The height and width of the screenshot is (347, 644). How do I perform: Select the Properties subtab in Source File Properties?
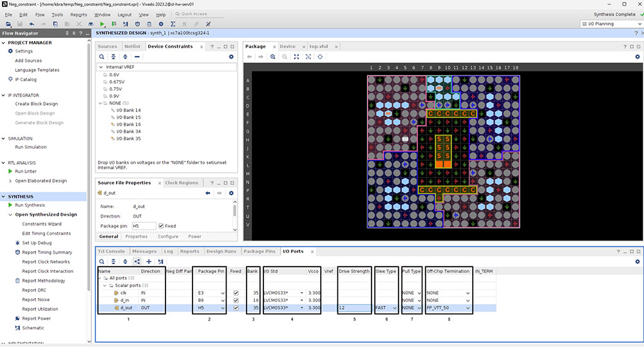click(x=137, y=236)
